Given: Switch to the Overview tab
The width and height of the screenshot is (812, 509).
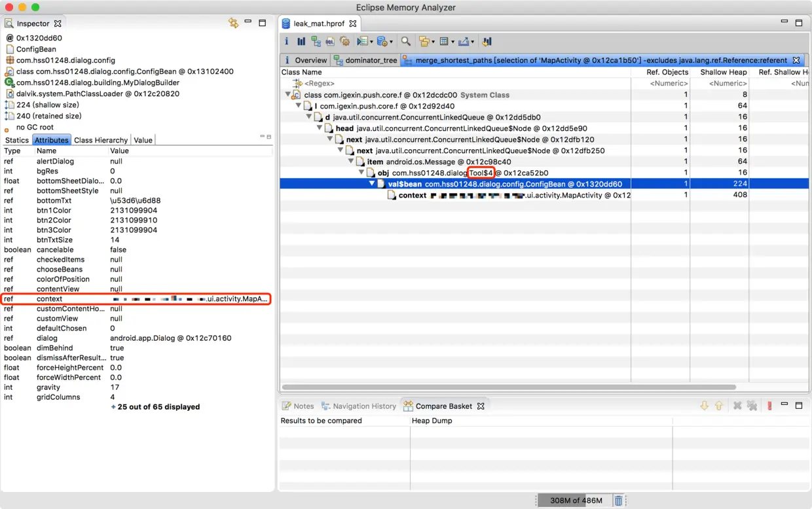Looking at the screenshot, I should 304,60.
